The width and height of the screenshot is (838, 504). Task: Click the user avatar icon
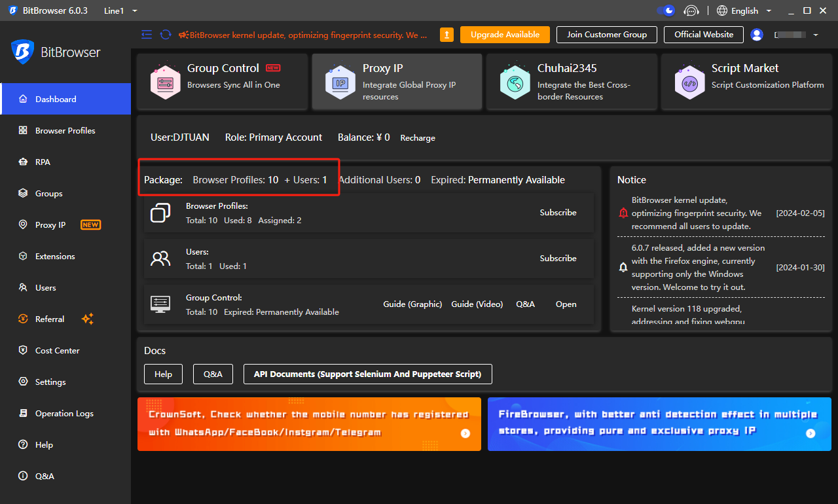click(x=757, y=35)
